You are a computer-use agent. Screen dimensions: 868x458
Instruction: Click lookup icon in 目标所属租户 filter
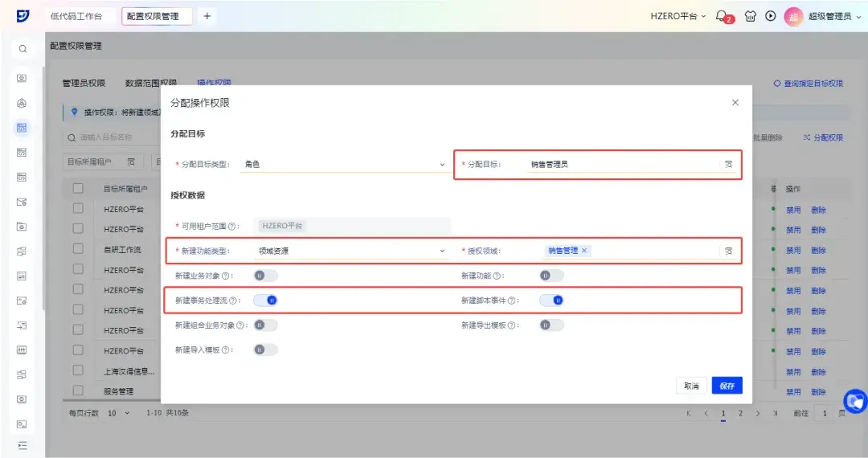131,162
